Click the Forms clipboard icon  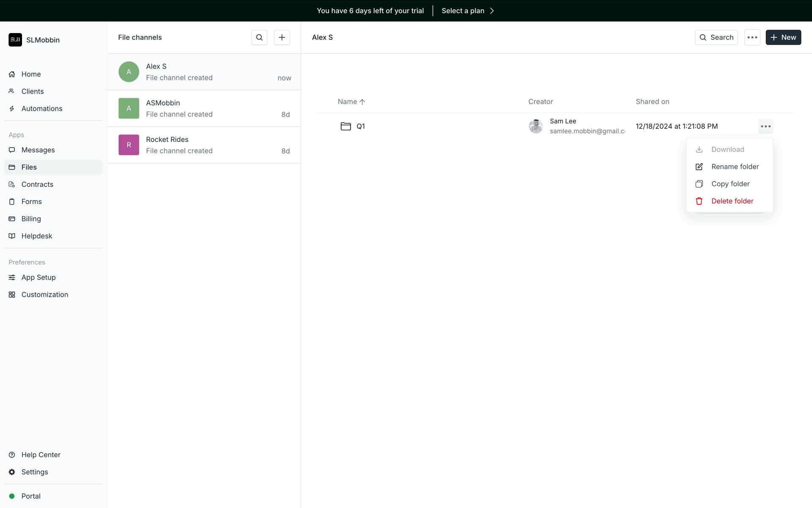point(12,202)
